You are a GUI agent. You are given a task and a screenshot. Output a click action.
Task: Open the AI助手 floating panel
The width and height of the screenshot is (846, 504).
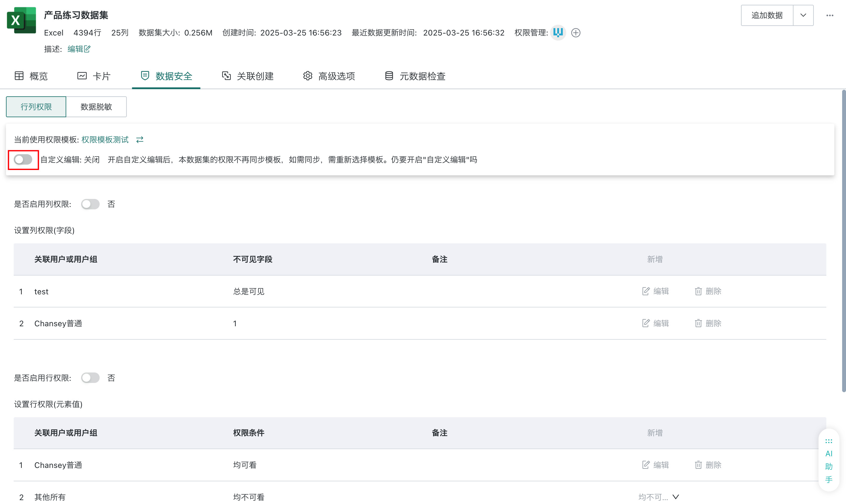click(829, 460)
